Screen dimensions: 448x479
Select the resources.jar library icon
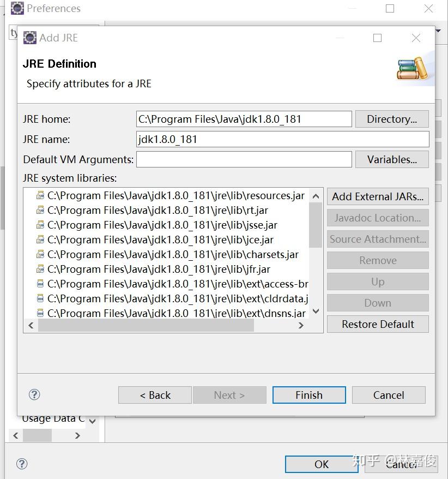coord(41,195)
